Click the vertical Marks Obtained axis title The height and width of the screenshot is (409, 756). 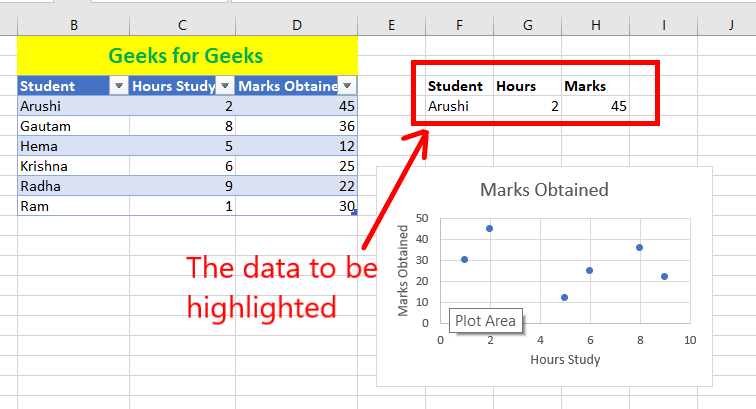click(403, 270)
